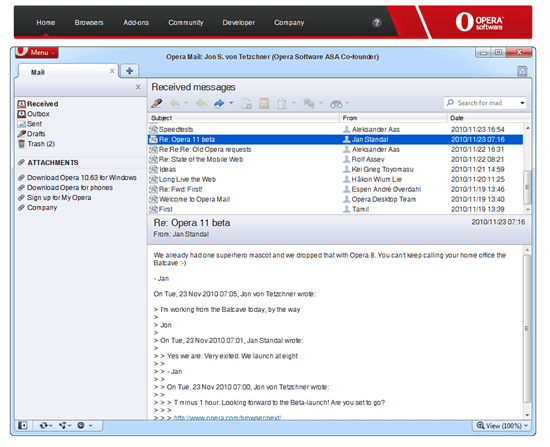Close the Mail tab with its X

112,71
